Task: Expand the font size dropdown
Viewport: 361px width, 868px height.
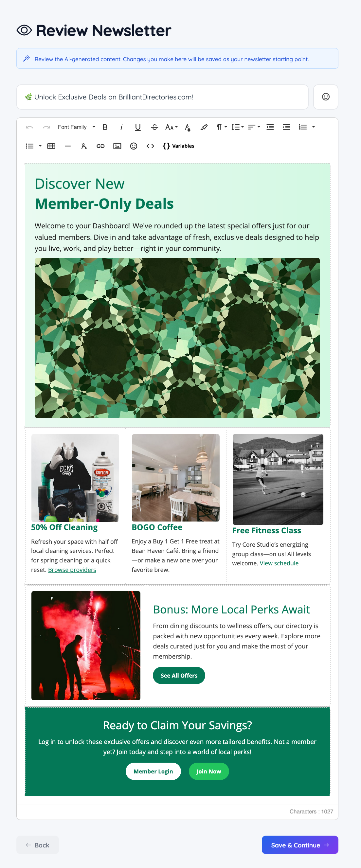Action: click(171, 127)
